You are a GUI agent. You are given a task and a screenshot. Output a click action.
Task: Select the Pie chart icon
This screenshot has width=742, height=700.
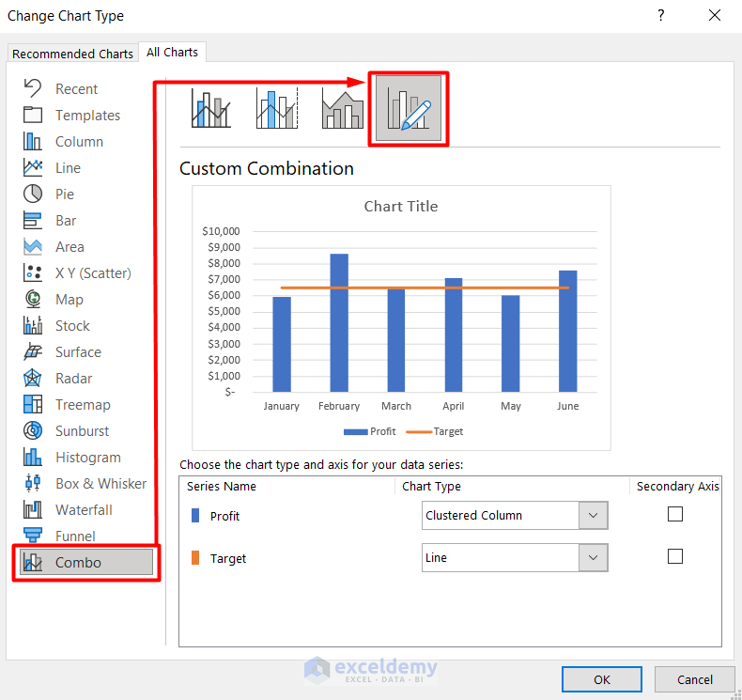tap(33, 194)
